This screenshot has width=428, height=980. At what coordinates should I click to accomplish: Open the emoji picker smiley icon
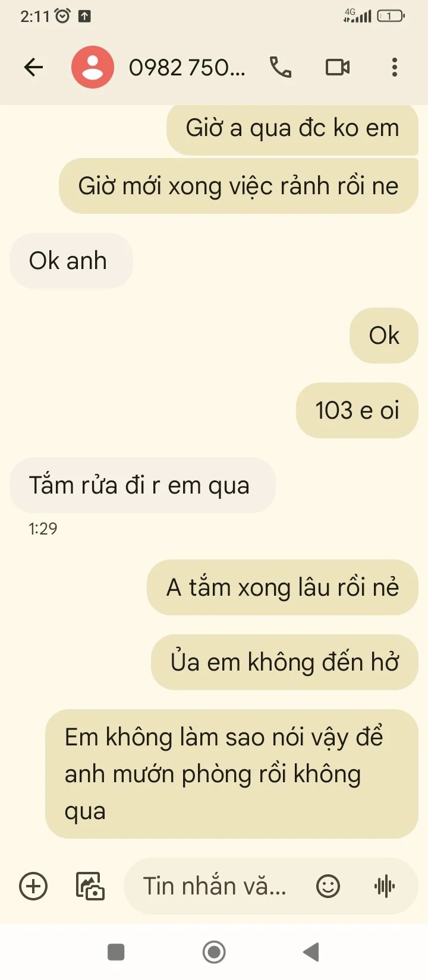point(328,887)
